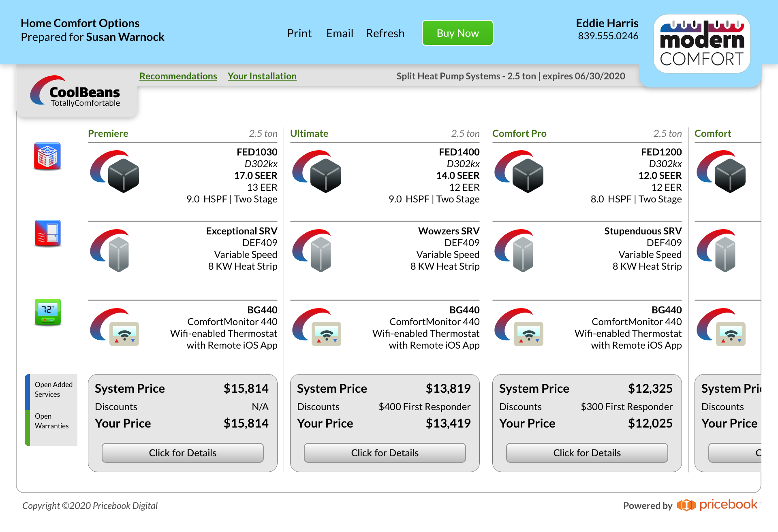Click for Details on the Premiere system
This screenshot has width=778, height=532.
pyautogui.click(x=182, y=453)
